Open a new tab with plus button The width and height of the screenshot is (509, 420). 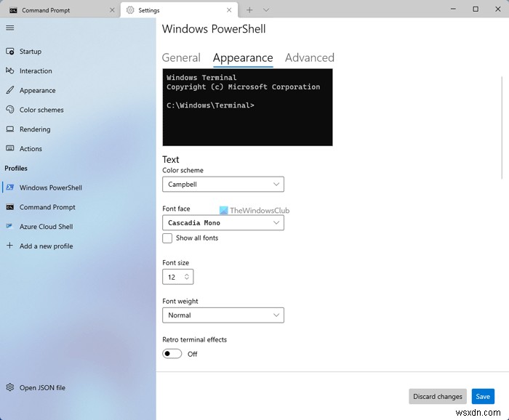249,10
